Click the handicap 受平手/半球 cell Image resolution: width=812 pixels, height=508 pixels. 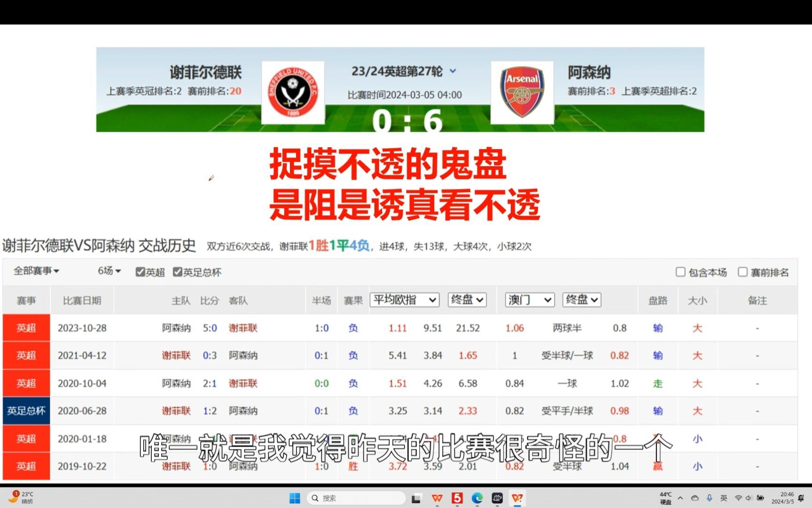click(567, 411)
